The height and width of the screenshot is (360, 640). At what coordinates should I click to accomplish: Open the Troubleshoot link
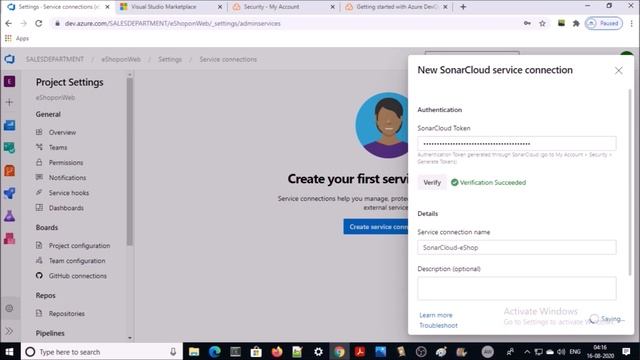point(438,325)
